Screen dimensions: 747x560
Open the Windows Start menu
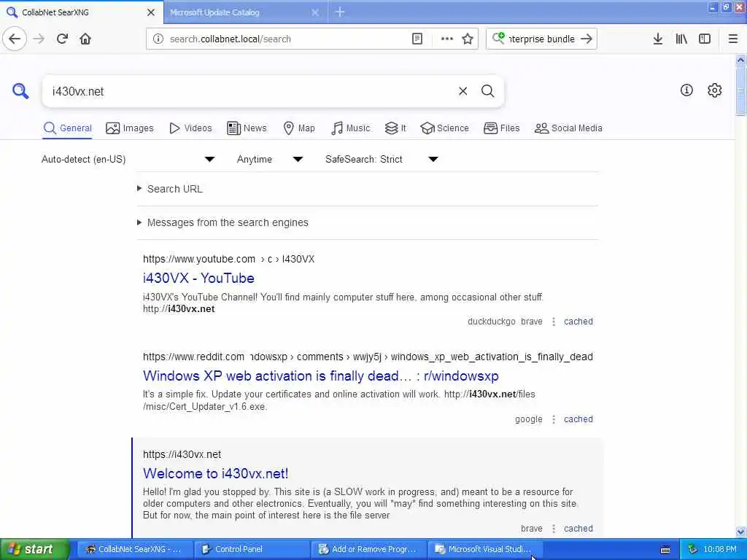point(34,550)
